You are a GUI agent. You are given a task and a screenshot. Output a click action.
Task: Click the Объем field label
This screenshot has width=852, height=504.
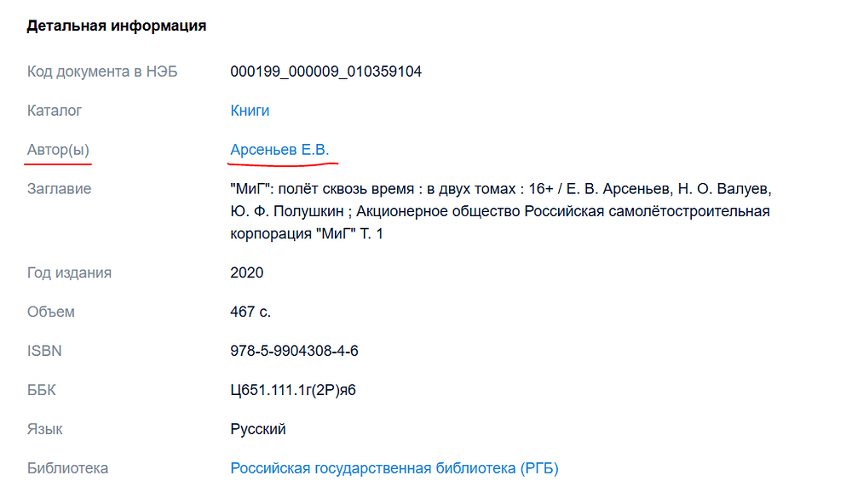pyautogui.click(x=51, y=312)
